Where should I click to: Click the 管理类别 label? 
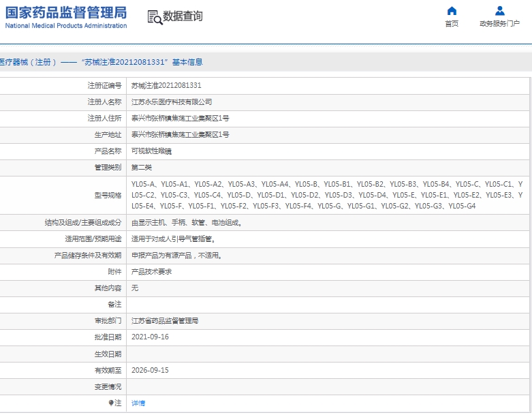pos(108,167)
